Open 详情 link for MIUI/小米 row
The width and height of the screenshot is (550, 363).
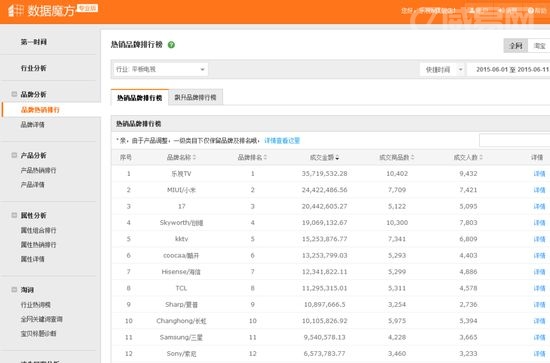[x=539, y=190]
